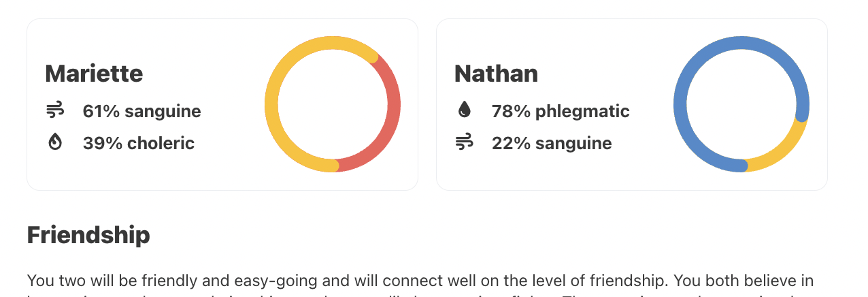Screen dimensions: 868x297
Task: Click the 39% choleric label
Action: point(138,143)
